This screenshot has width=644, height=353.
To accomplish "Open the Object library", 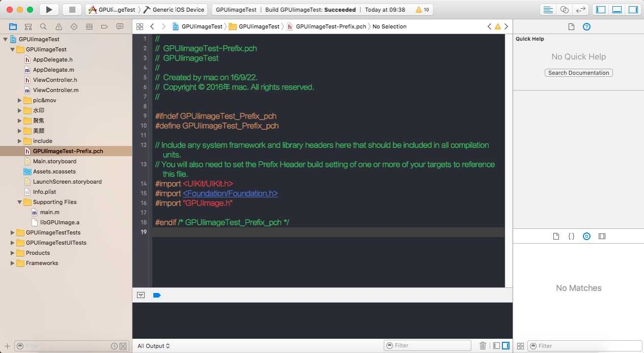I will tap(586, 237).
